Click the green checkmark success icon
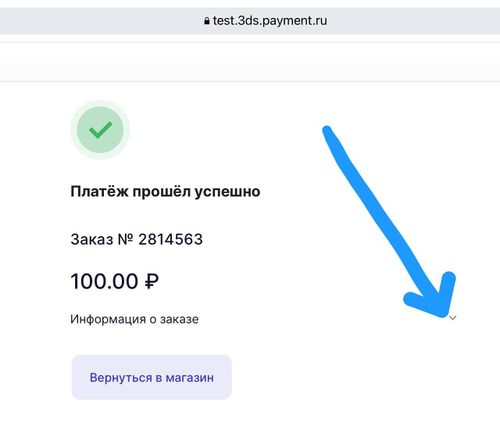The height and width of the screenshot is (426, 500). pos(100,130)
